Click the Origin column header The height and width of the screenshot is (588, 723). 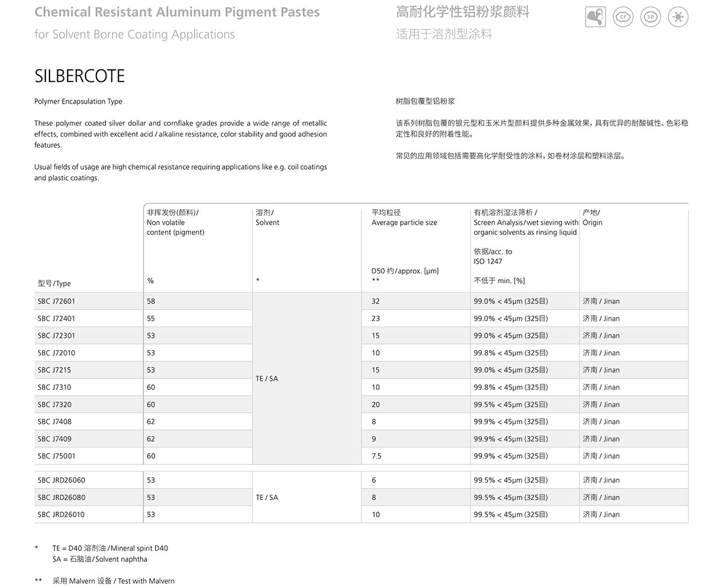pos(592,222)
